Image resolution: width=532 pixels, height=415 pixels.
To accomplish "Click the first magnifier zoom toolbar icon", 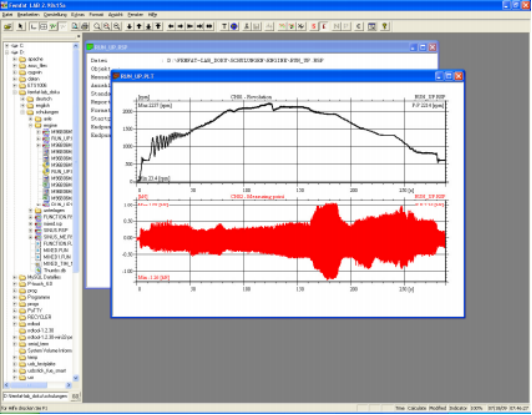I will pyautogui.click(x=97, y=26).
